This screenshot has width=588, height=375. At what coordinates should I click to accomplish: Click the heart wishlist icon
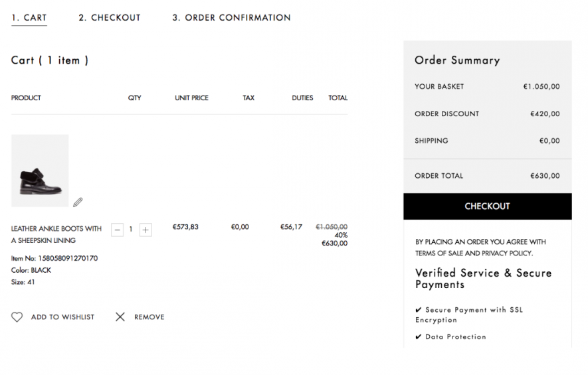click(17, 317)
